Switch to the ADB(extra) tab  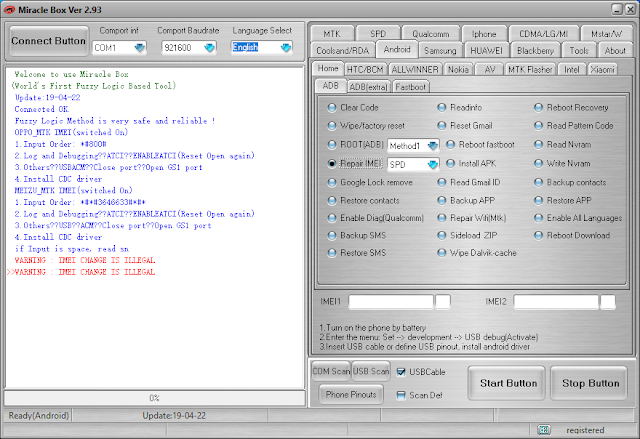click(368, 87)
